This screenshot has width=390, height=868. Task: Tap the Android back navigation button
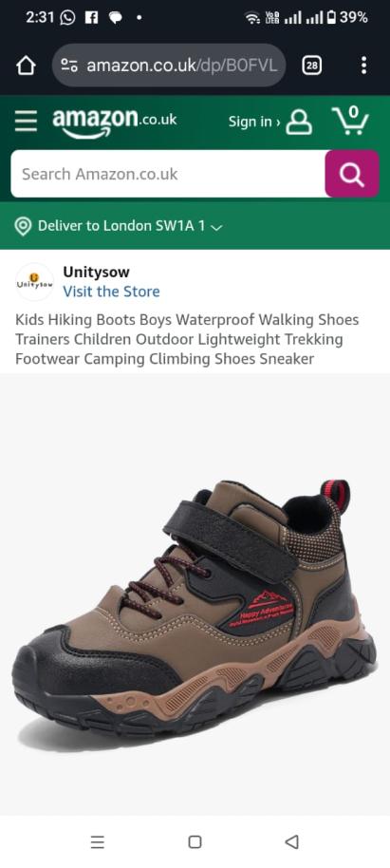point(291,842)
